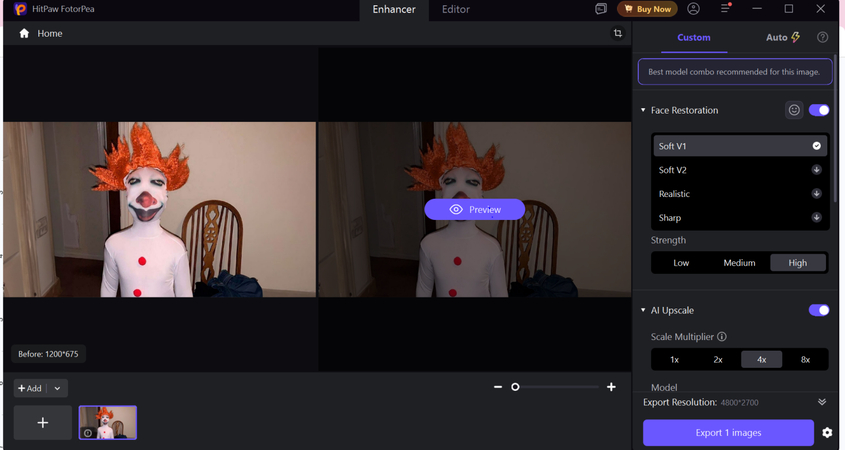Switch to the Enhancer tab

coord(394,10)
